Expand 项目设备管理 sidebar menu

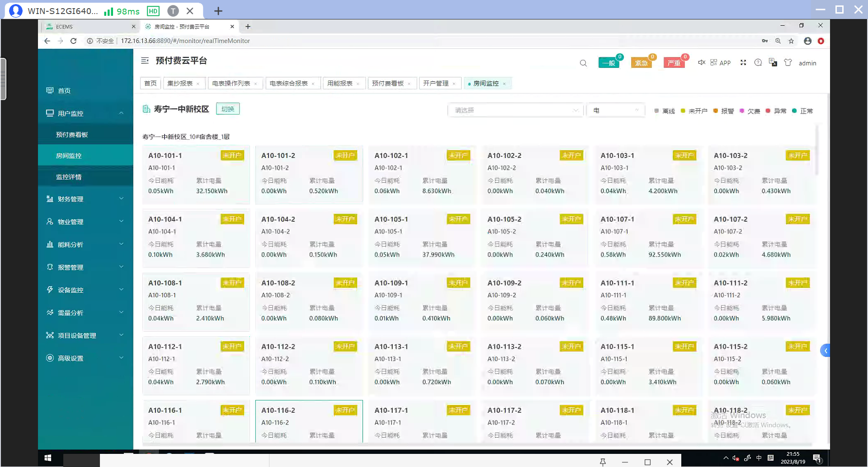(85, 335)
